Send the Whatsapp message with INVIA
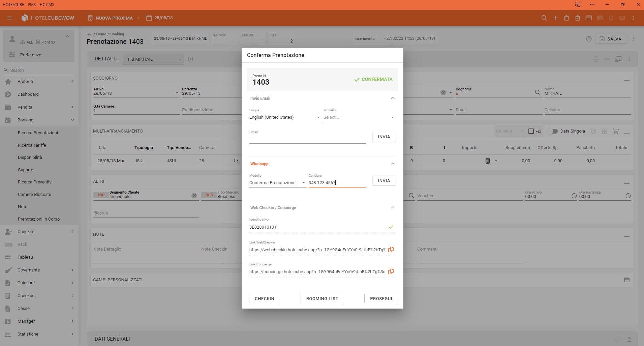Screen dimensions: 644x346 pyautogui.click(x=384, y=180)
